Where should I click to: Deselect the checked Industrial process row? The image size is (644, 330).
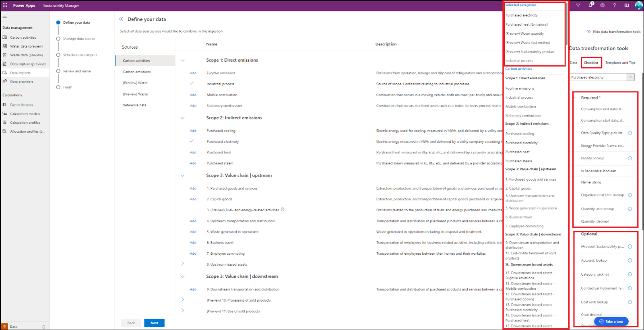point(192,84)
